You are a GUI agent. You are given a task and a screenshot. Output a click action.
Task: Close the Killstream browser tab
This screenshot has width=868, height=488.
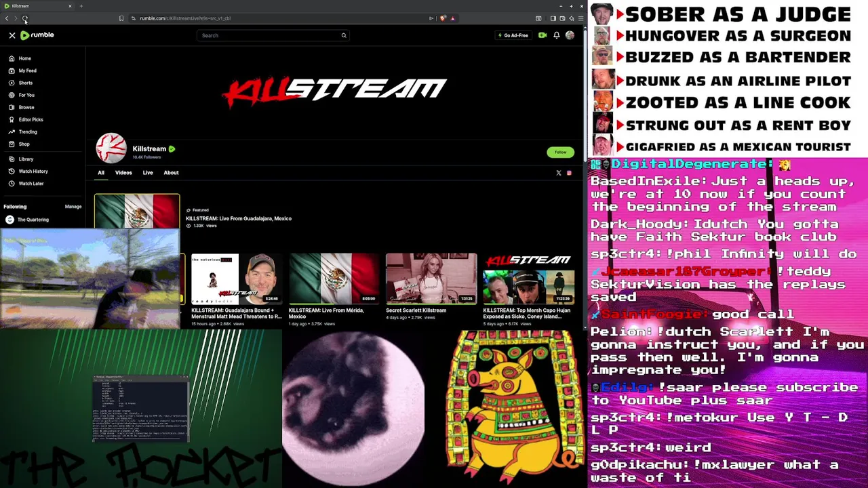70,6
